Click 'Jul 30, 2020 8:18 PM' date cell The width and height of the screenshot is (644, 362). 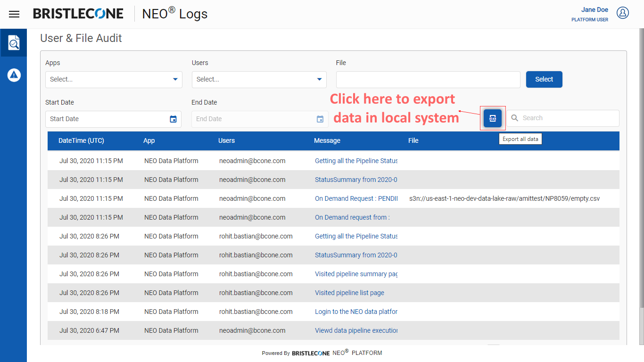(x=89, y=312)
